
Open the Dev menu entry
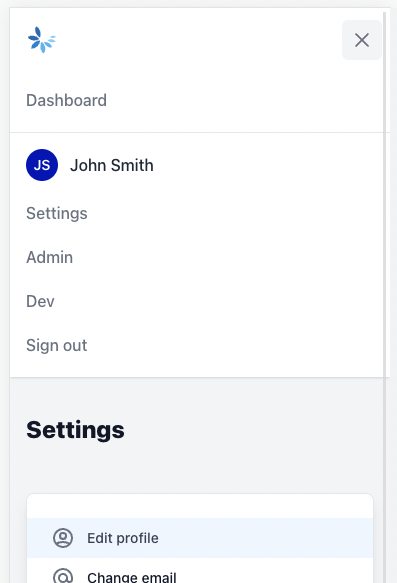pos(40,301)
